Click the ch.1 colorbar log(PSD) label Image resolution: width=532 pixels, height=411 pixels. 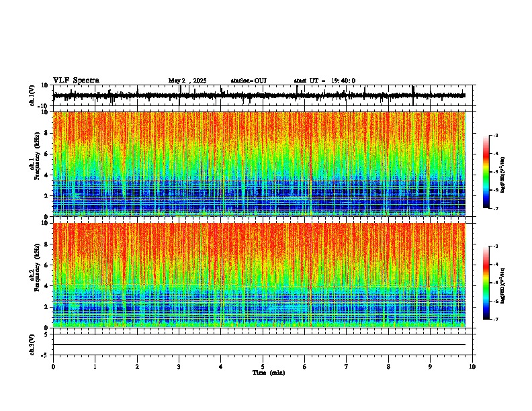point(502,175)
